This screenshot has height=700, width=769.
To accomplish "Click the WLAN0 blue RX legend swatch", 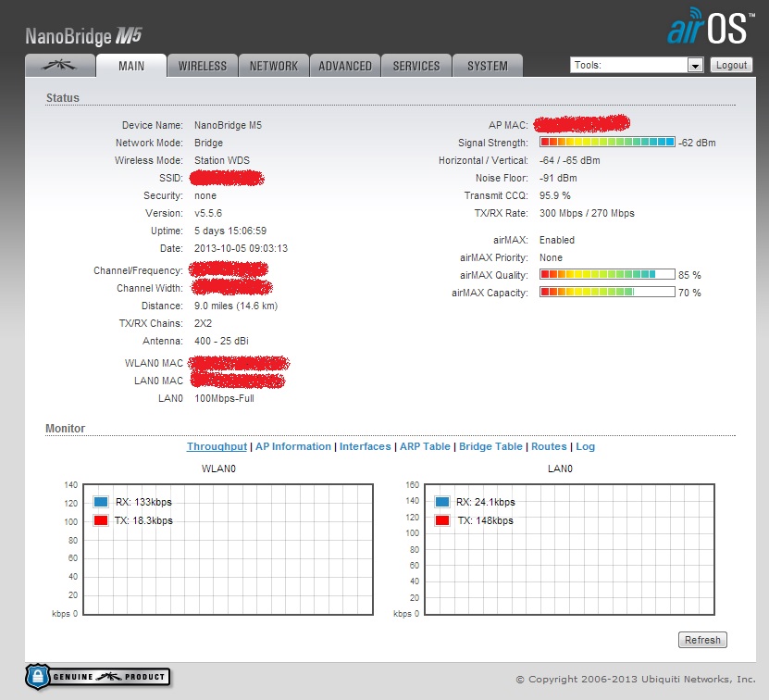I will [101, 502].
